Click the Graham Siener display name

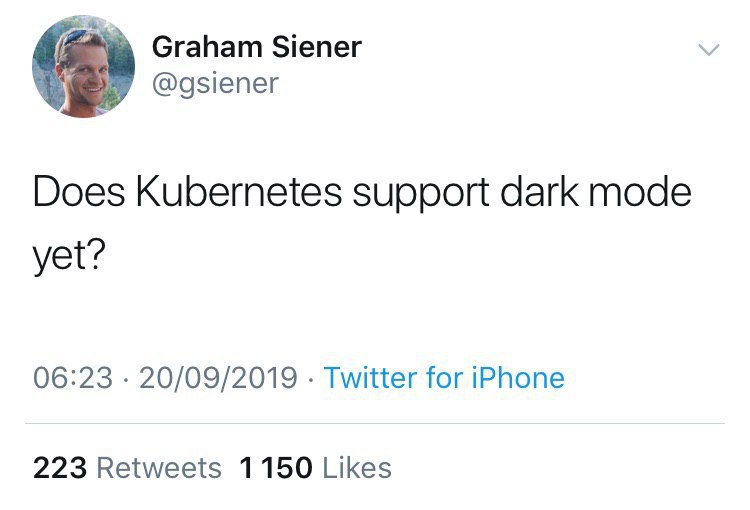(256, 47)
